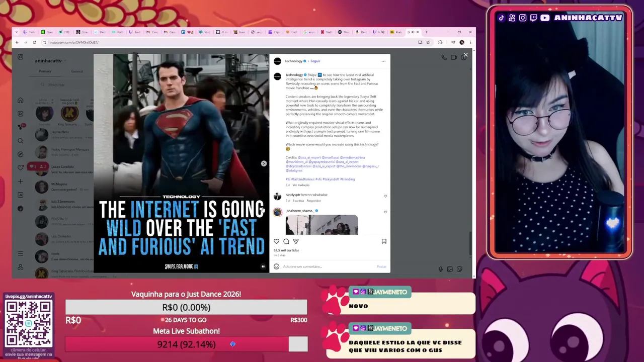Open Notifications heart in sidebar
Image resolution: width=644 pixels, height=362 pixels.
(x=21, y=167)
